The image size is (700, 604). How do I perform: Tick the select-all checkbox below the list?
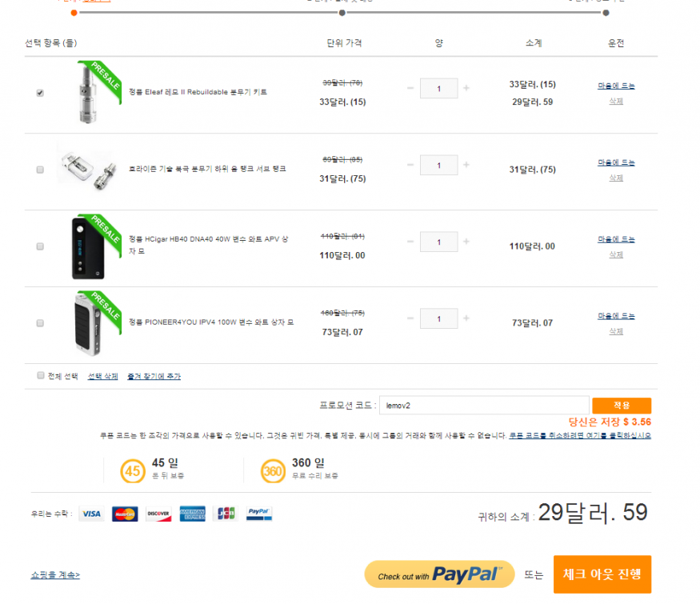[40, 375]
